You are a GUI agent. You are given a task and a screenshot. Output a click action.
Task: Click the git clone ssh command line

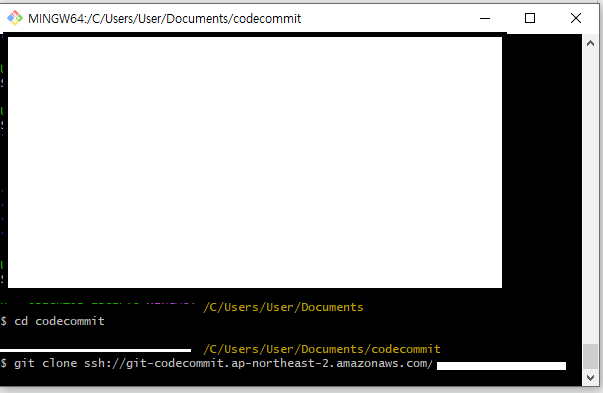[217, 363]
